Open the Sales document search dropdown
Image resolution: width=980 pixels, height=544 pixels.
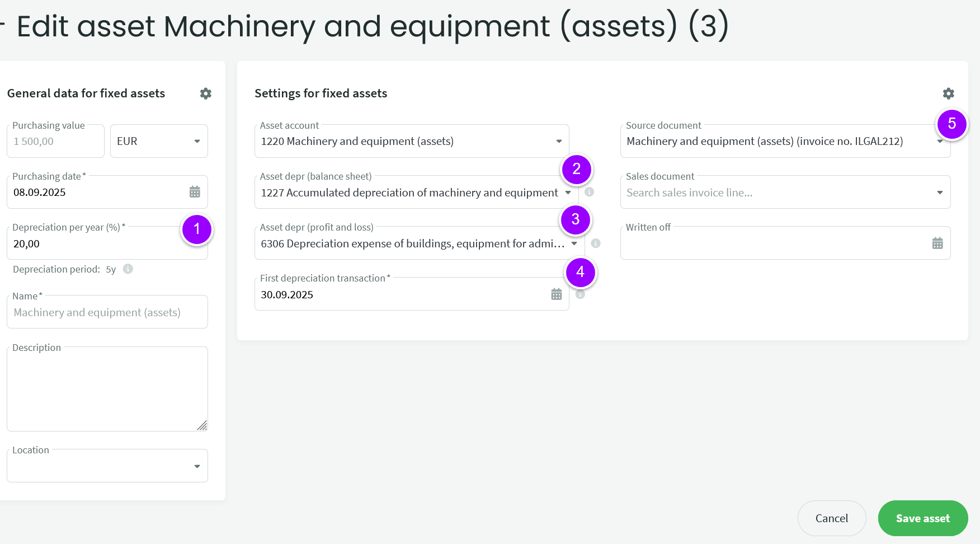(940, 193)
